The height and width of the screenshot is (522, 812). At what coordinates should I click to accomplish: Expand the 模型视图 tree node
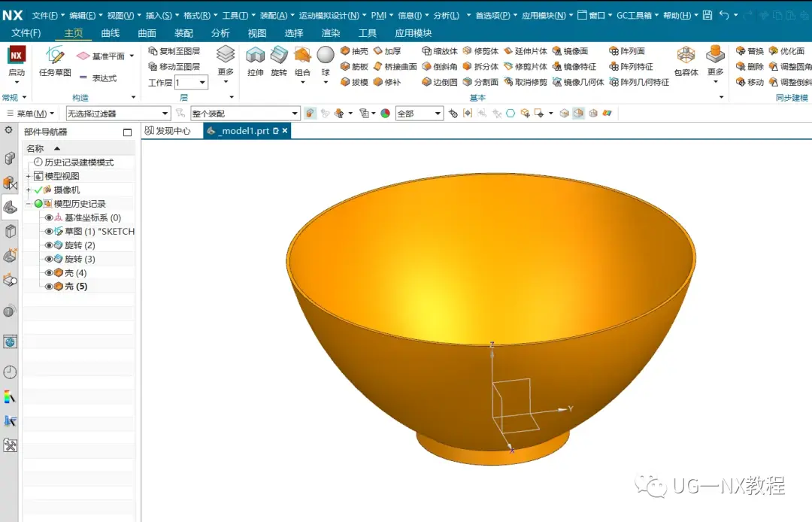pyautogui.click(x=29, y=176)
